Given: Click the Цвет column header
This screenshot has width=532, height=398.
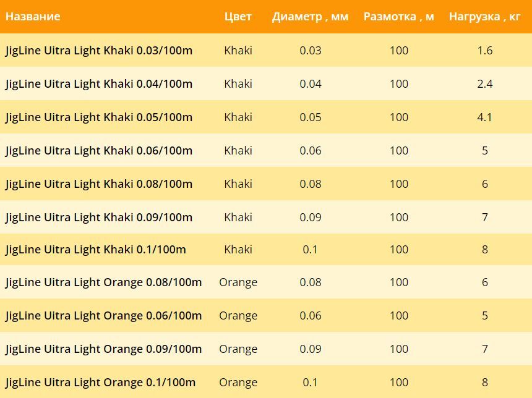Looking at the screenshot, I should point(238,16).
